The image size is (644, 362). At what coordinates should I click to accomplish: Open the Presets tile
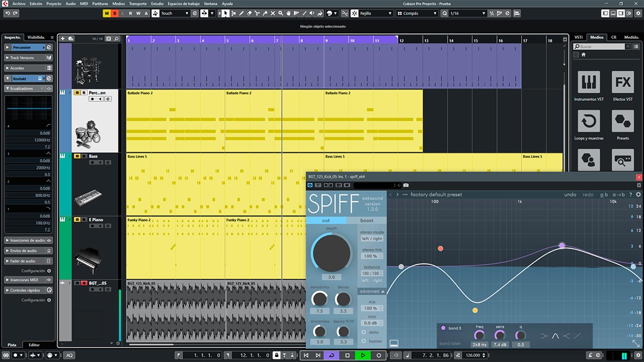(623, 121)
